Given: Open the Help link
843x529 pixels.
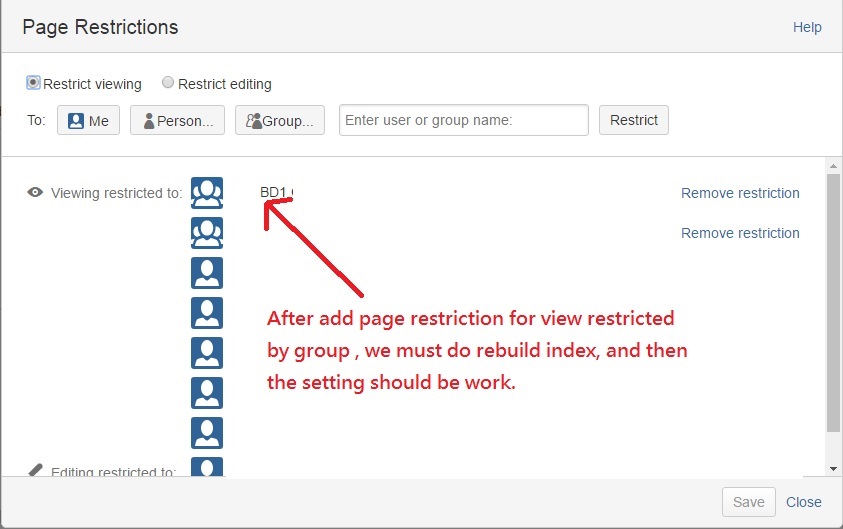Looking at the screenshot, I should click(x=807, y=27).
